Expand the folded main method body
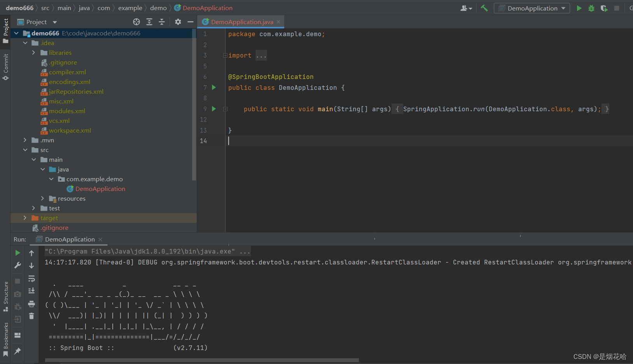The image size is (633, 364). [x=225, y=109]
